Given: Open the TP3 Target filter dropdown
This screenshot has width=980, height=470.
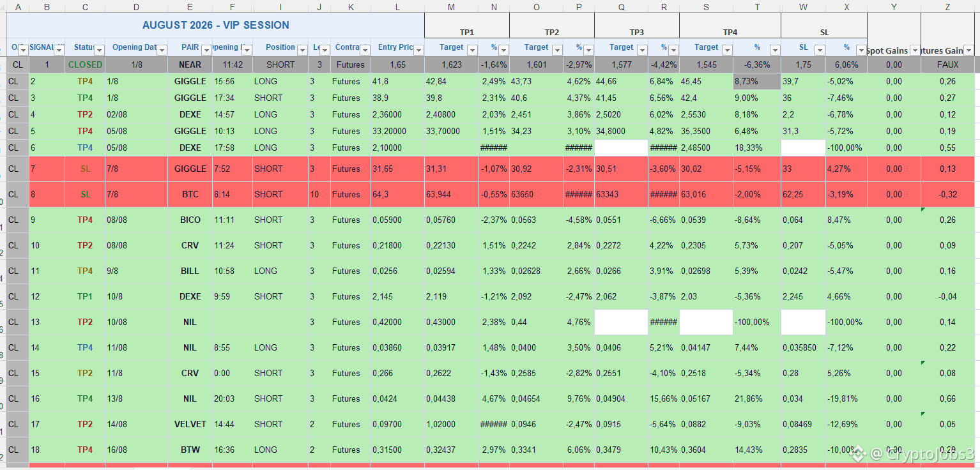Looking at the screenshot, I should point(643,50).
